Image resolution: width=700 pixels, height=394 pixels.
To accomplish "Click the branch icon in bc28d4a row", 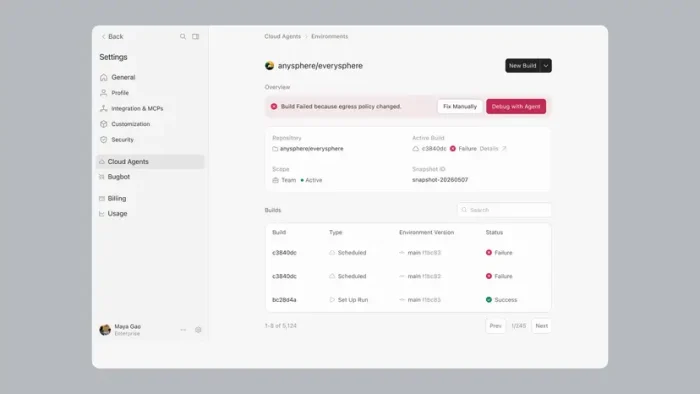I will [402, 300].
